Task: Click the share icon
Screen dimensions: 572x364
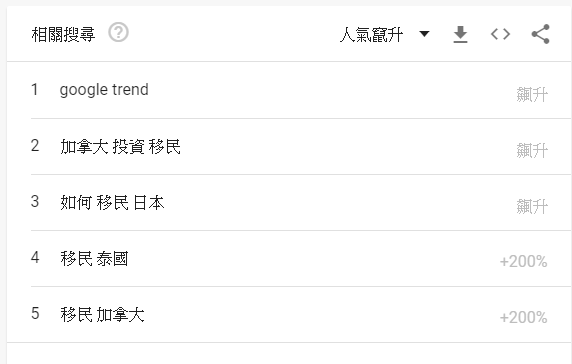Action: (x=540, y=34)
